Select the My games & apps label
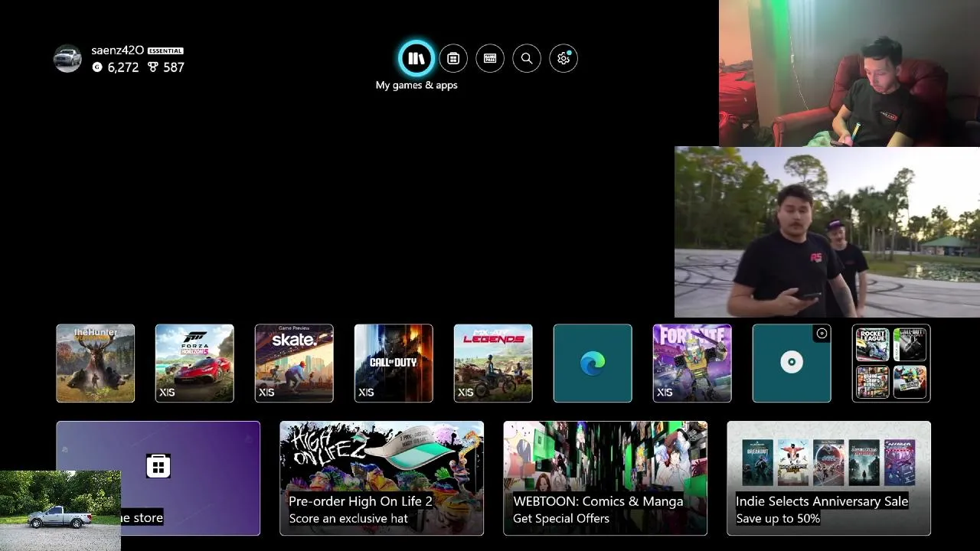 point(416,85)
